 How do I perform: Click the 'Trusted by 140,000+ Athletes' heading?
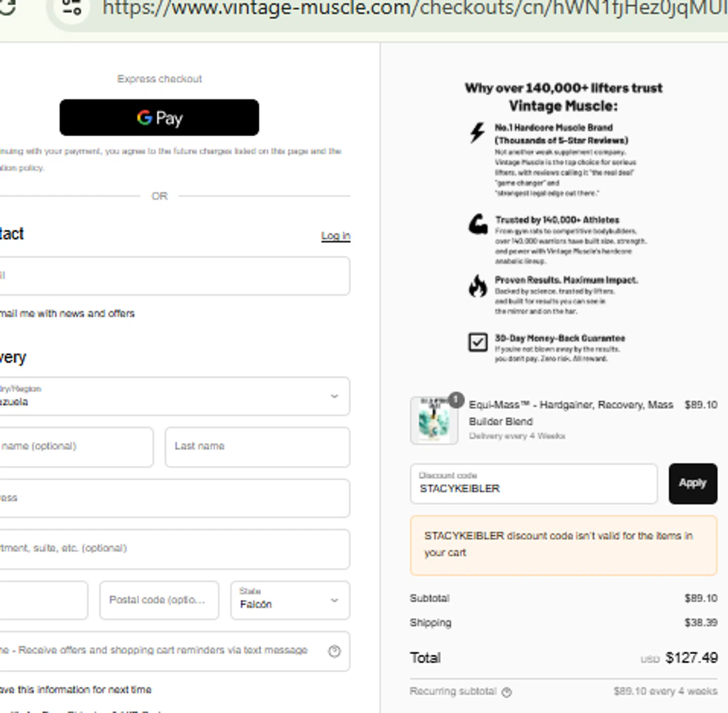557,220
